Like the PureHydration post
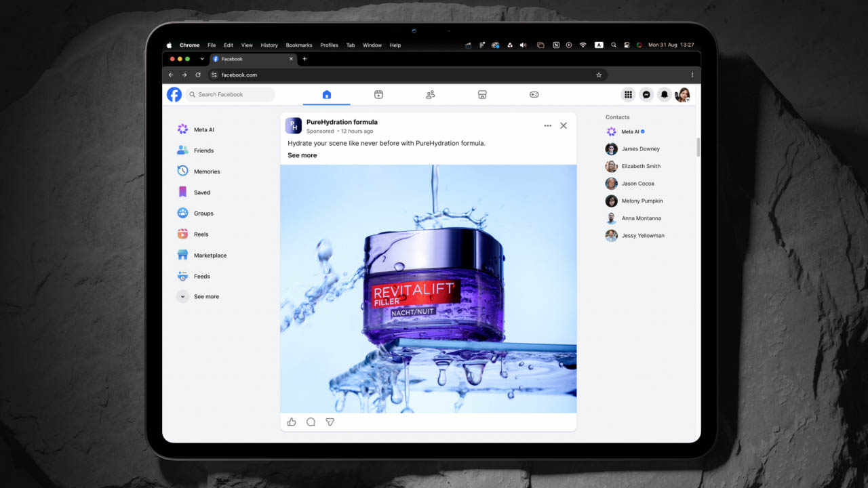Screen dimensions: 868x488 click(x=292, y=422)
